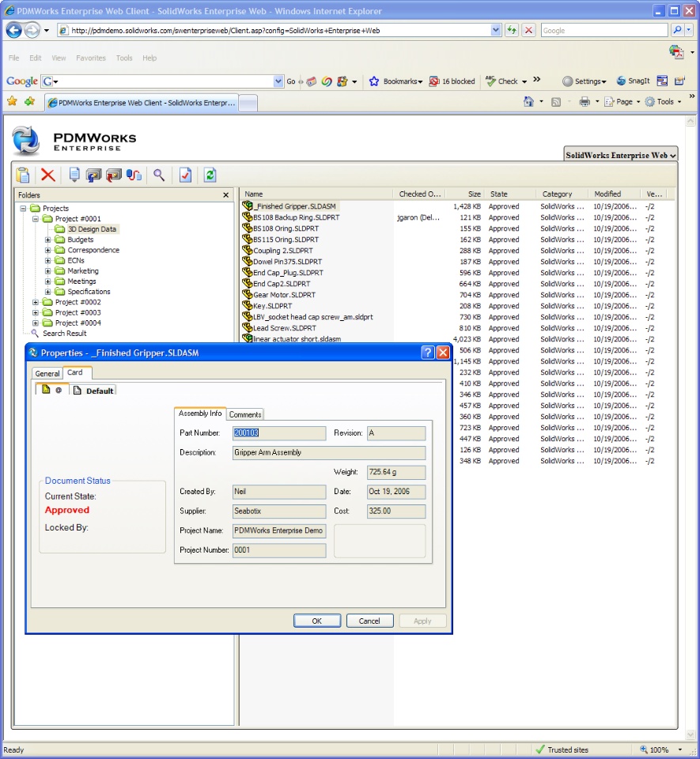Expand the Correspondence folder node

pos(48,251)
